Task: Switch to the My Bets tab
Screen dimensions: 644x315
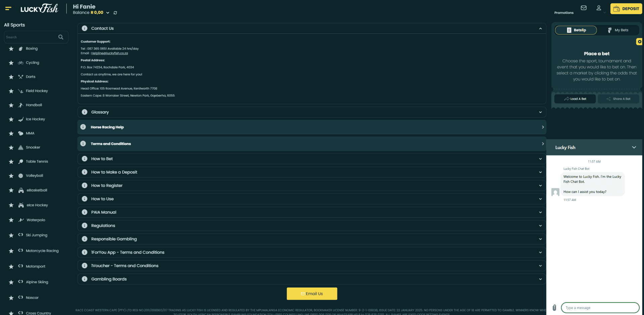Action: 618,30
